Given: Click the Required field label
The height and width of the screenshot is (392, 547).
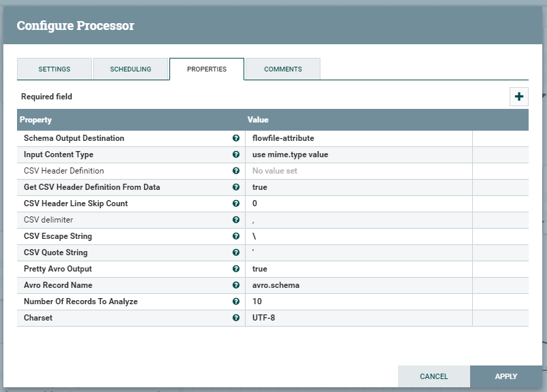Looking at the screenshot, I should (x=47, y=97).
